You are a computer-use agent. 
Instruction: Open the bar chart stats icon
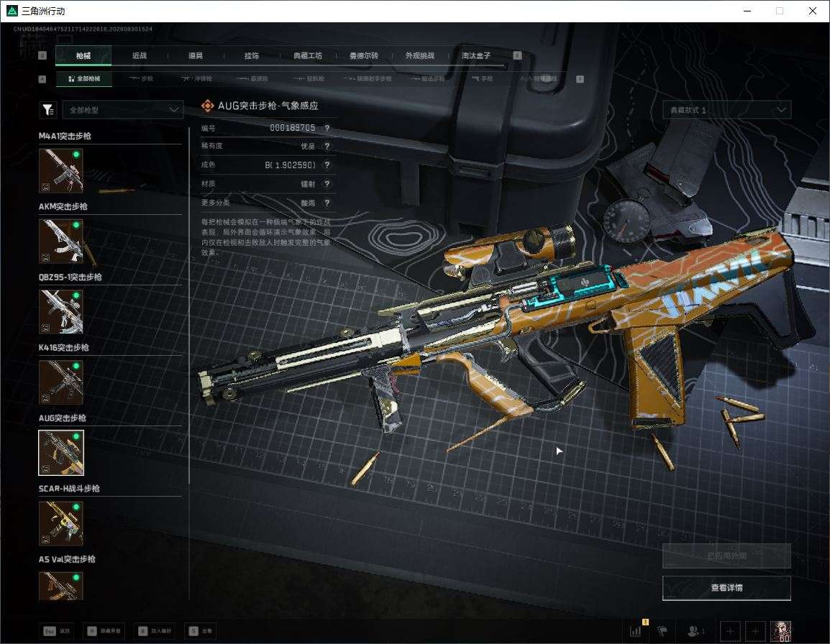point(636,630)
